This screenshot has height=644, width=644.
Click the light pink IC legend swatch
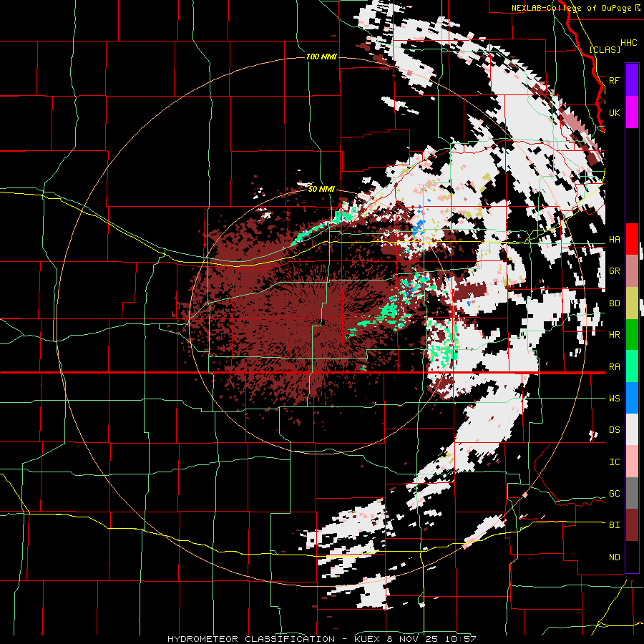632,462
